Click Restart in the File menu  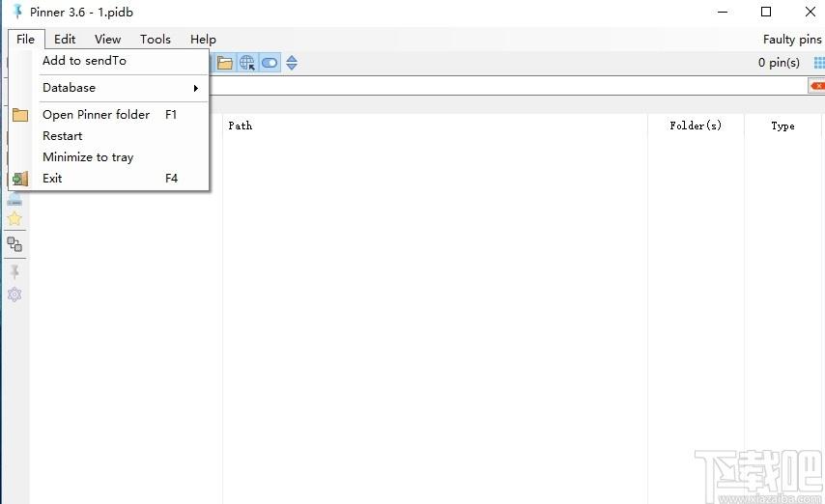(63, 136)
